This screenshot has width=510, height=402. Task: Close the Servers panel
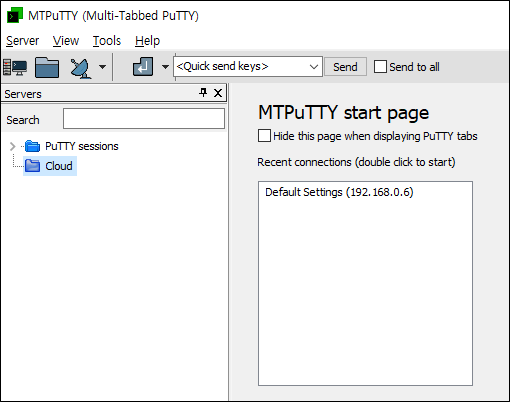pos(218,93)
